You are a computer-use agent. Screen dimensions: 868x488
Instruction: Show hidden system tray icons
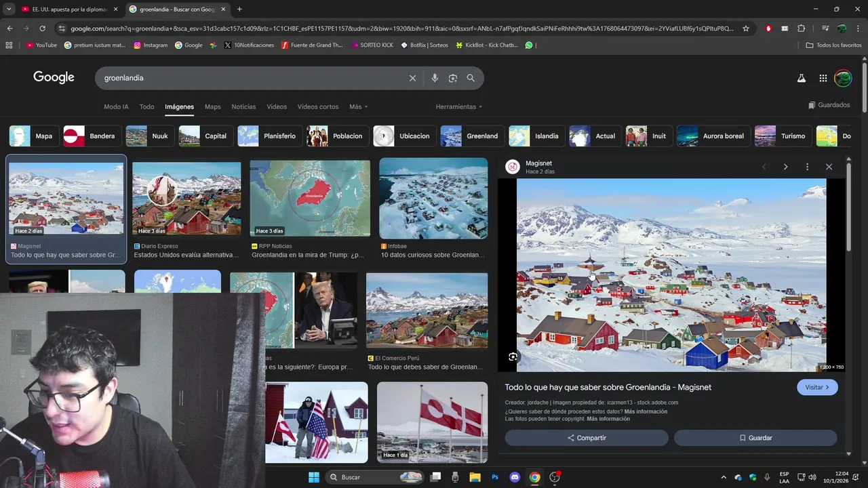tap(723, 477)
